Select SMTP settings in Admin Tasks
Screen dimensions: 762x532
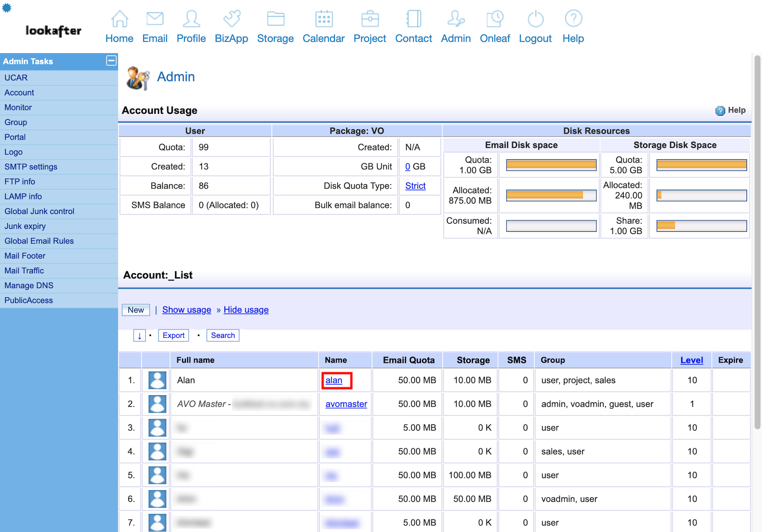[x=31, y=167]
